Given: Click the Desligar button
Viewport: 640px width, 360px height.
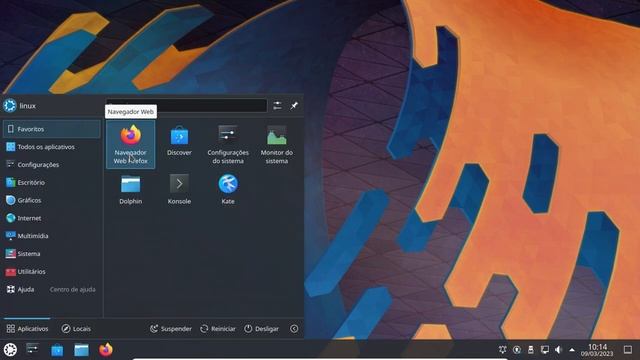Looking at the screenshot, I should coord(262,329).
